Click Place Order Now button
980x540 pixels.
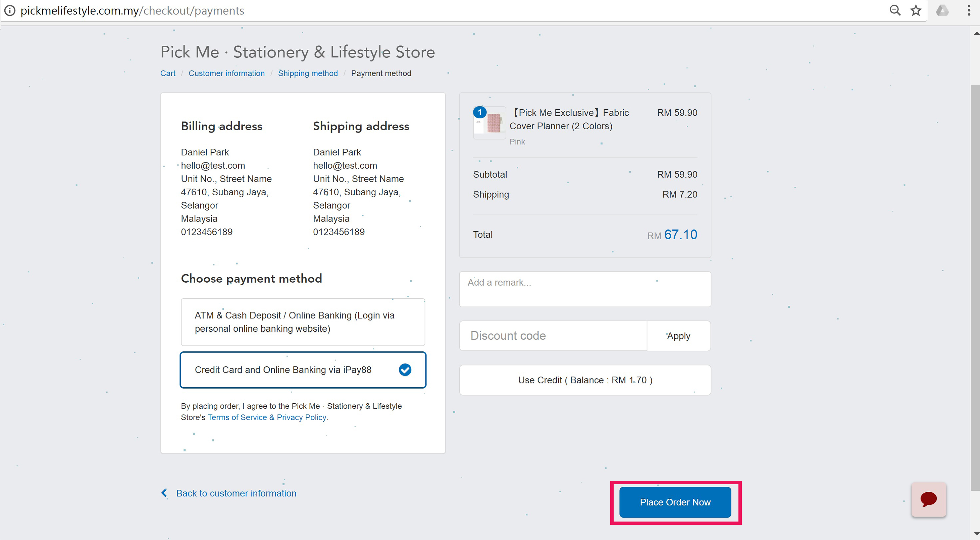click(675, 502)
